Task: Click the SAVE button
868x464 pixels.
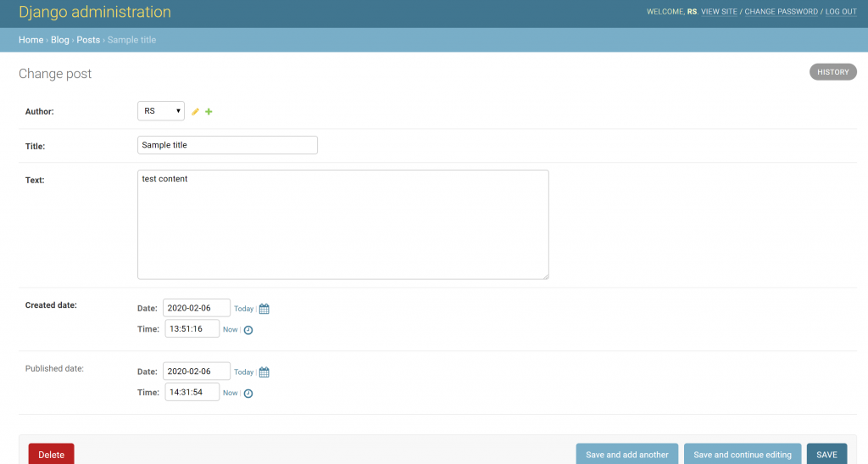Action: 827,454
